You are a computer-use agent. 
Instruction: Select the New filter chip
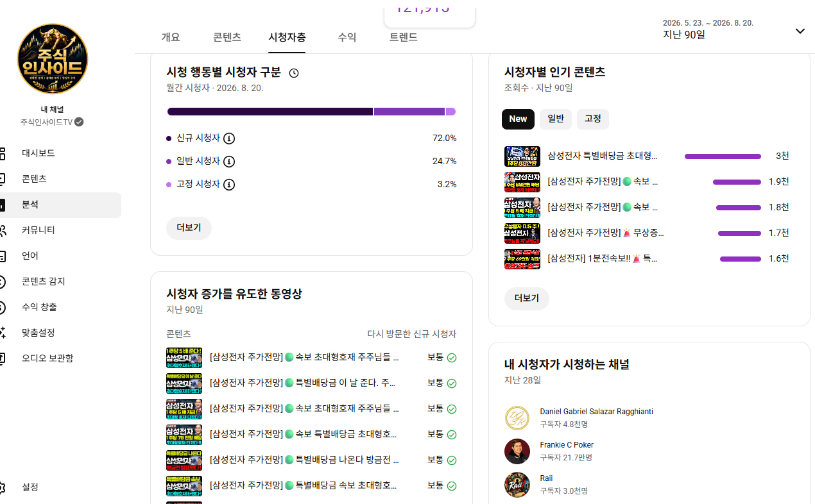pos(518,119)
